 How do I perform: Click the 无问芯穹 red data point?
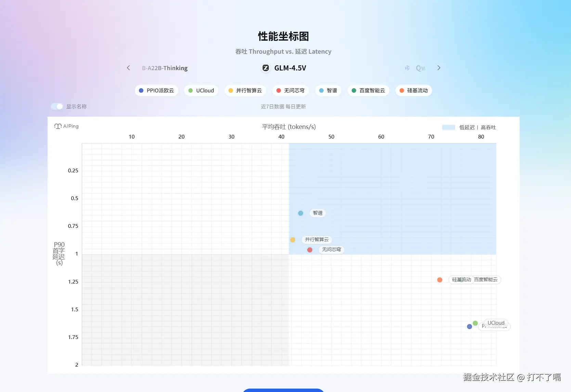(310, 250)
